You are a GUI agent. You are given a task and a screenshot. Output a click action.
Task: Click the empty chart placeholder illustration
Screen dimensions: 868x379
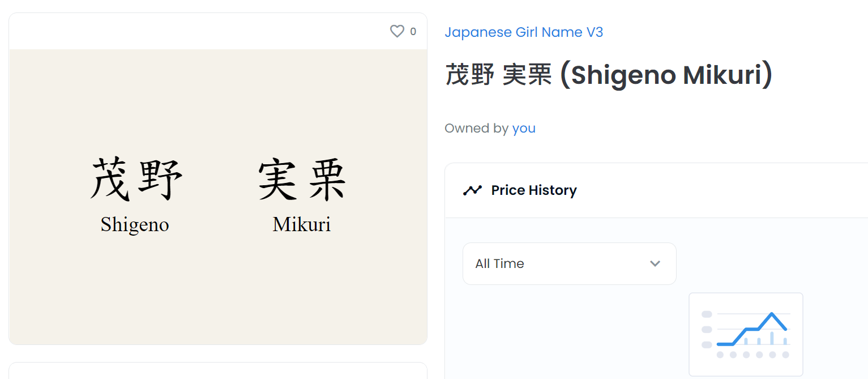pyautogui.click(x=746, y=334)
